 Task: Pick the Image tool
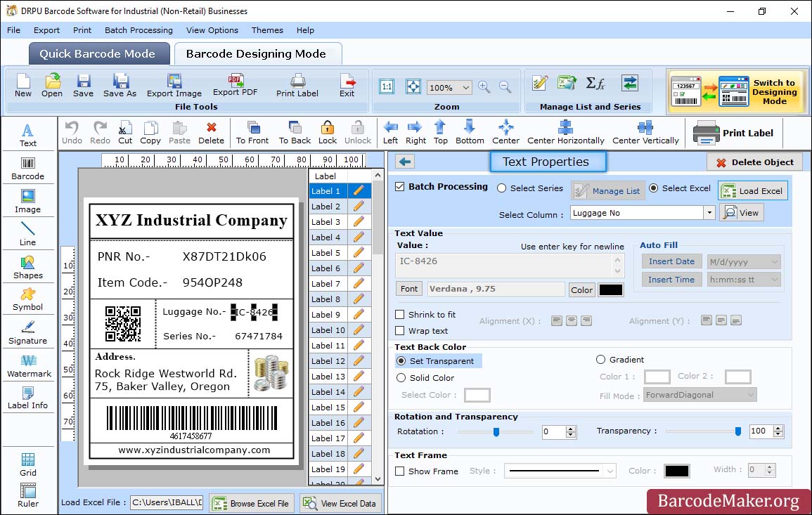tap(28, 202)
